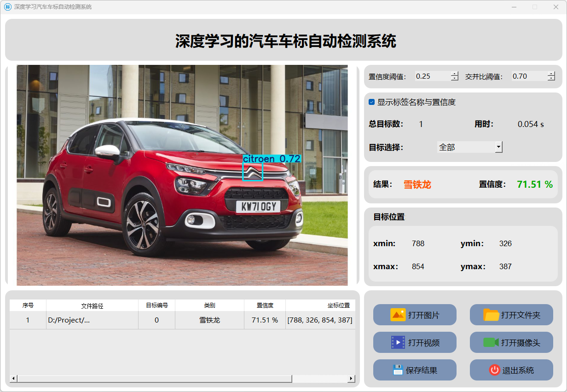Click scrollbar right arrow under the table

click(351, 378)
